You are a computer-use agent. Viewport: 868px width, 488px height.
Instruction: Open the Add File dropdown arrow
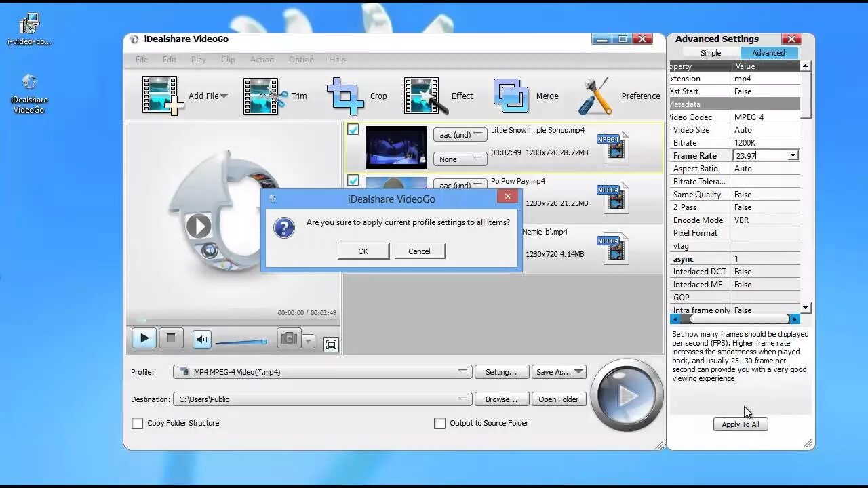(224, 96)
